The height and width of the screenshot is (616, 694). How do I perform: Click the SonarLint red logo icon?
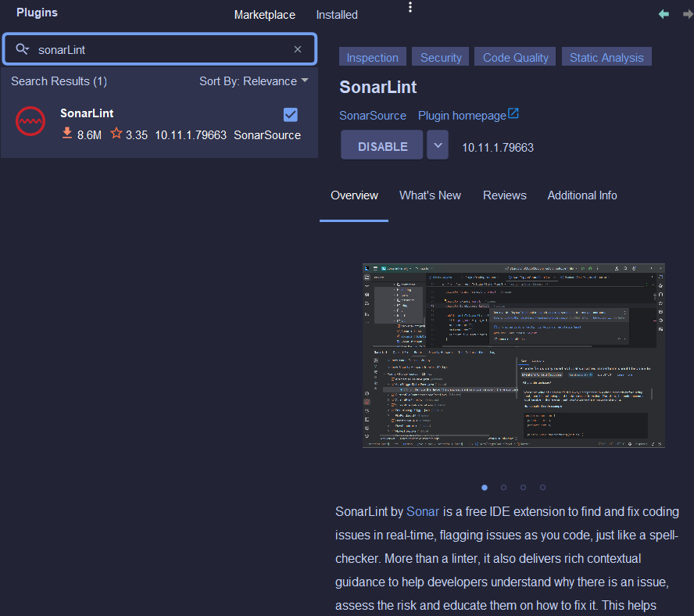(x=30, y=121)
